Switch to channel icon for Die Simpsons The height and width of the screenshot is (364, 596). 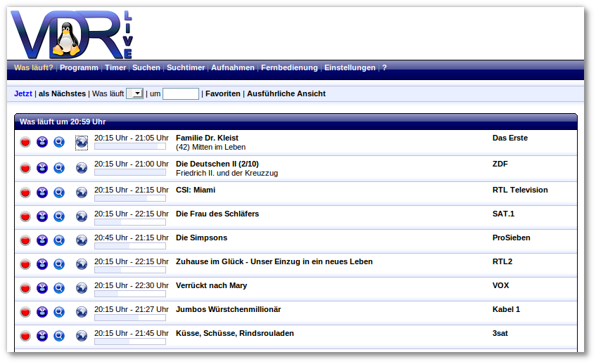[x=42, y=240]
